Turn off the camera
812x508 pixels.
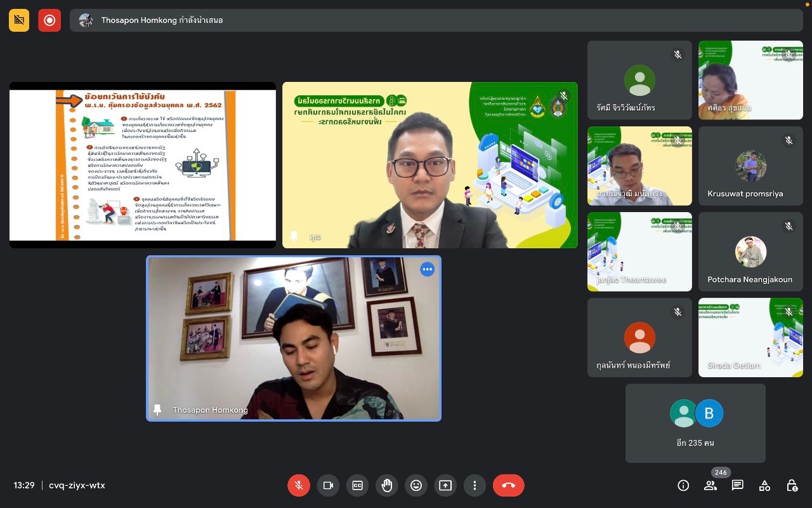click(328, 485)
